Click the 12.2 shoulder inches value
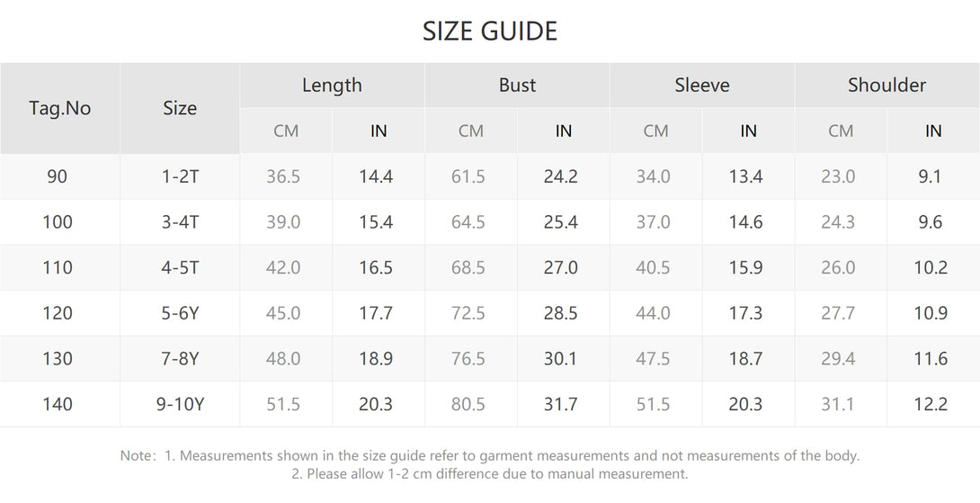The image size is (980, 503). [x=931, y=404]
